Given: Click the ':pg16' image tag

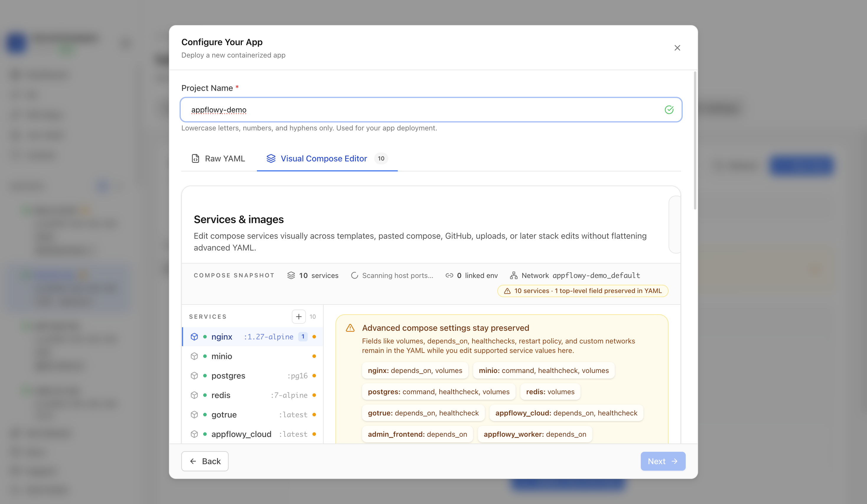Looking at the screenshot, I should 297,376.
